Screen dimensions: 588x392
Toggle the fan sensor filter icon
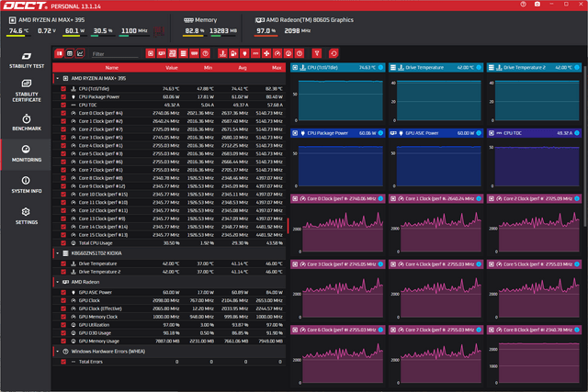click(x=266, y=53)
